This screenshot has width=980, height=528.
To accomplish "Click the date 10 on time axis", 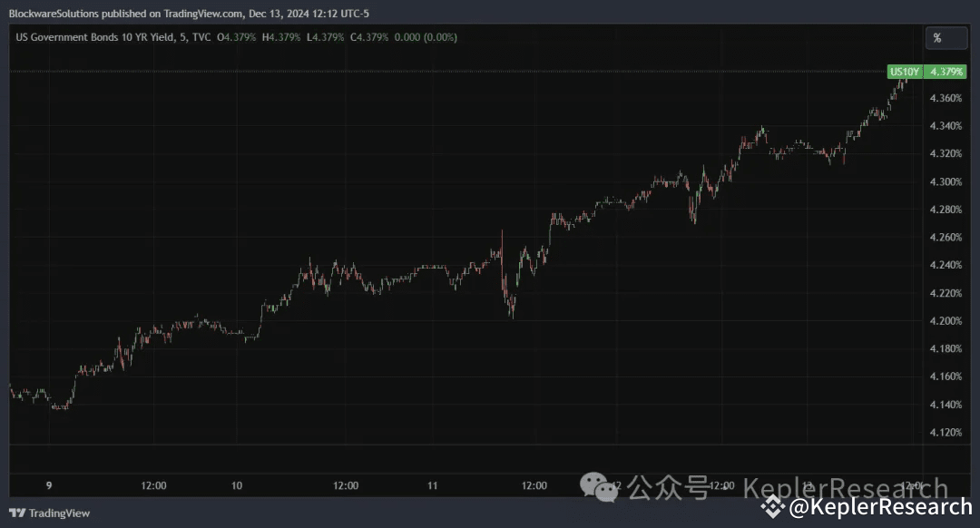I will tap(237, 485).
